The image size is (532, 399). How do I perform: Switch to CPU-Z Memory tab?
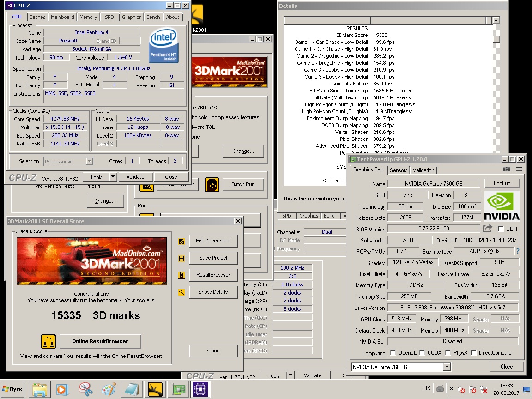coord(88,17)
